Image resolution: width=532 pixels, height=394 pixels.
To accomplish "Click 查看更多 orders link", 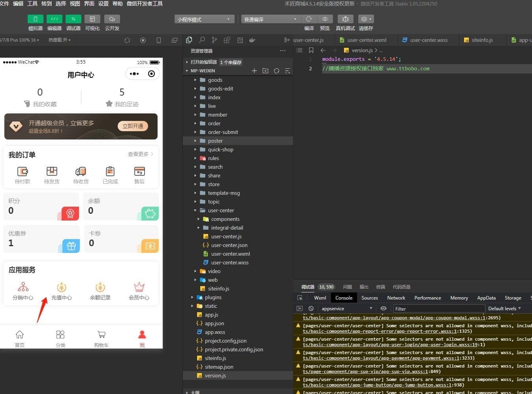I will click(x=140, y=154).
